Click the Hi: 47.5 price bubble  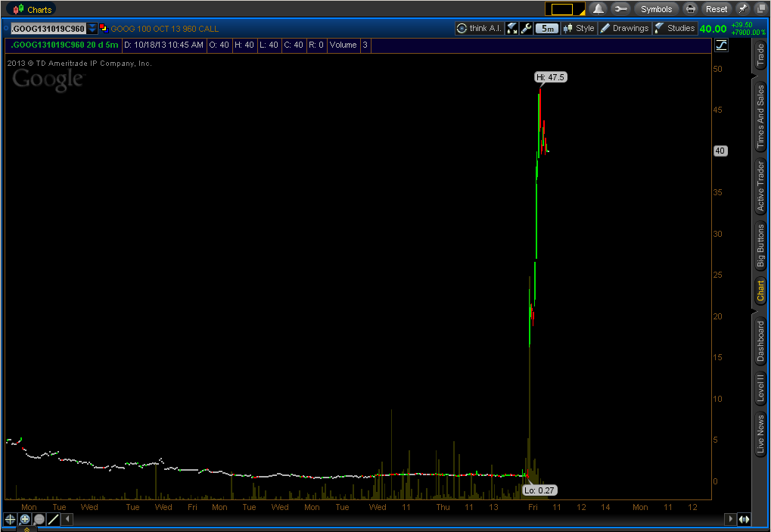coord(550,77)
